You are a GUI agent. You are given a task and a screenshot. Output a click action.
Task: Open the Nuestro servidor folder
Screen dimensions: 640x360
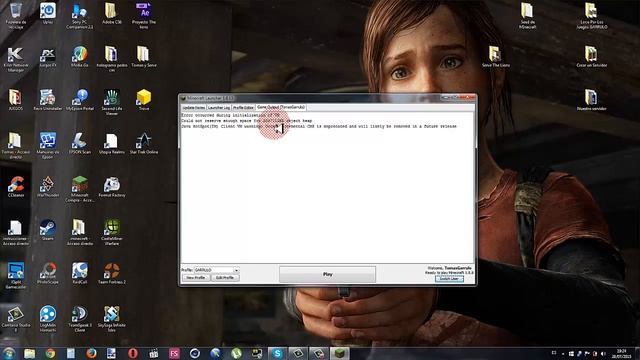click(591, 100)
